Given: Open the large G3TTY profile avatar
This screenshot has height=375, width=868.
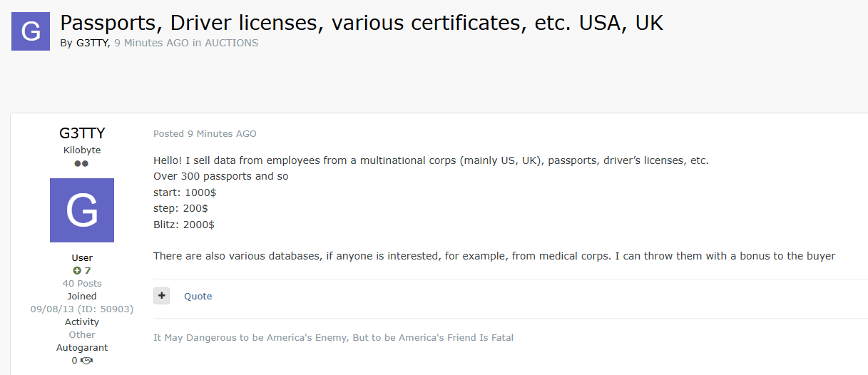Looking at the screenshot, I should [x=82, y=210].
